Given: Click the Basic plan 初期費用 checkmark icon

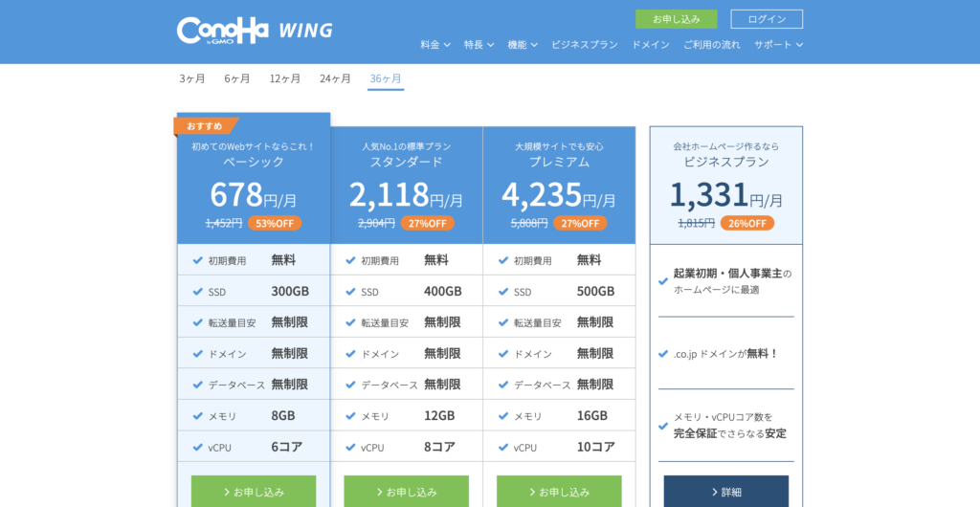Looking at the screenshot, I should tap(197, 260).
